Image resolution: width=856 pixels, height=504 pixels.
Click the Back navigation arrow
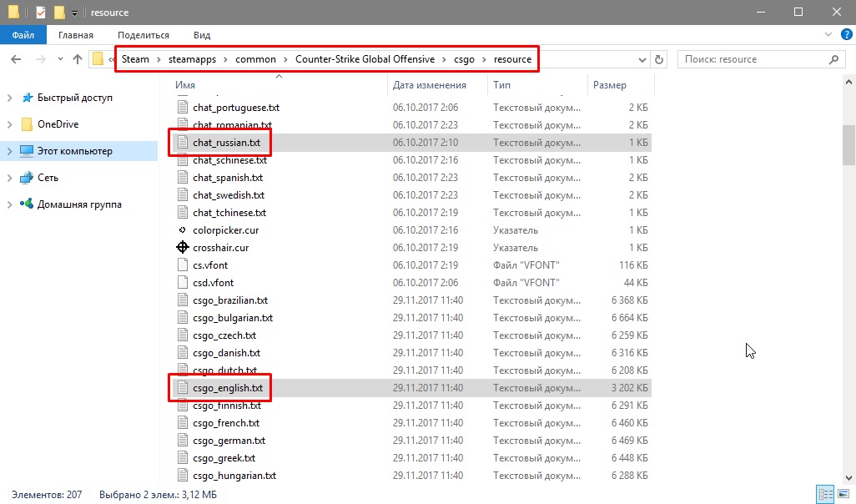(16, 59)
